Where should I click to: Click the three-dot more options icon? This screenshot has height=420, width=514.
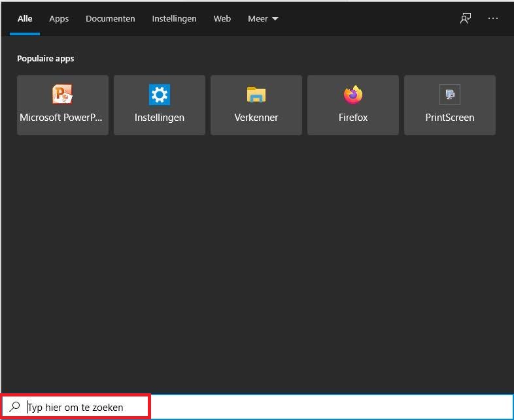[494, 19]
